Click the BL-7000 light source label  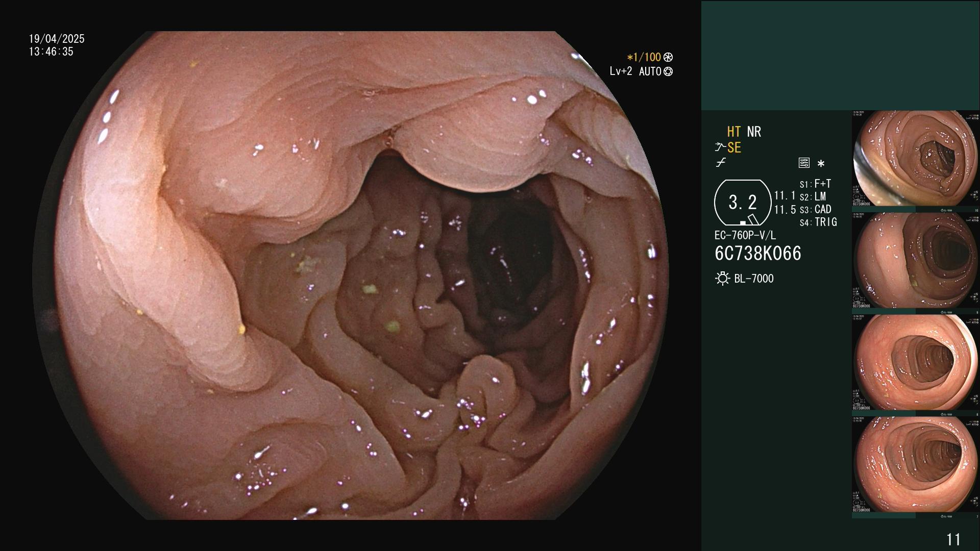point(754,279)
